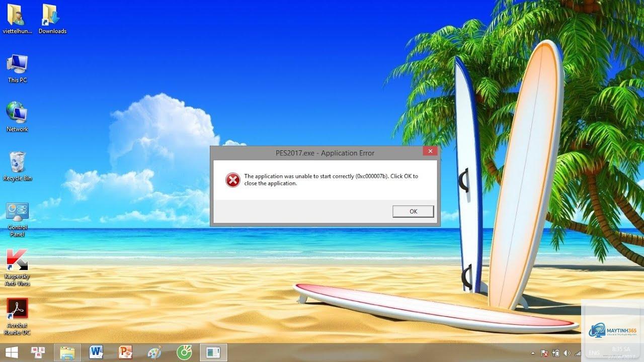This screenshot has width=644, height=362.
Task: Click the PES2017.exe - Application Error title bar
Action: [325, 153]
